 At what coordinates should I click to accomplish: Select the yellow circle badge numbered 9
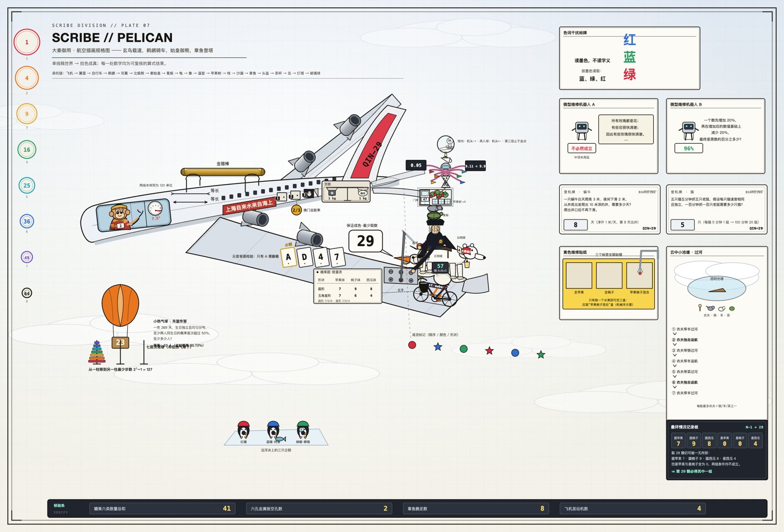[x=27, y=114]
